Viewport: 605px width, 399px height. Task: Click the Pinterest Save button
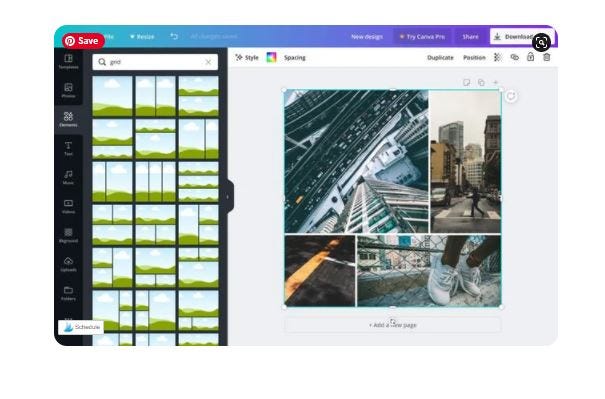[83, 41]
